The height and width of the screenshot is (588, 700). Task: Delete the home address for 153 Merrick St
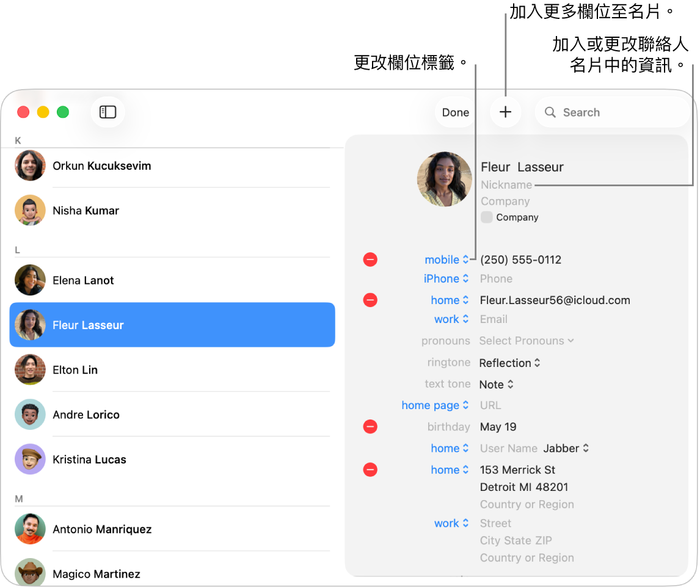point(370,470)
